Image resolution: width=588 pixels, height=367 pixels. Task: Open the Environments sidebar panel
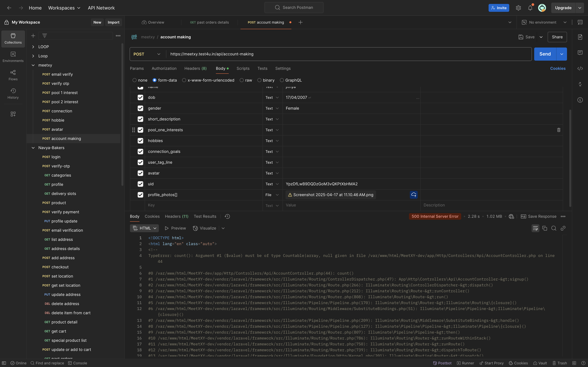pyautogui.click(x=13, y=57)
